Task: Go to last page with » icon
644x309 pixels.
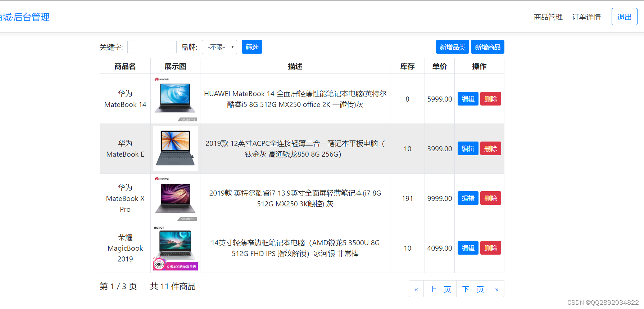Action: pyautogui.click(x=496, y=289)
